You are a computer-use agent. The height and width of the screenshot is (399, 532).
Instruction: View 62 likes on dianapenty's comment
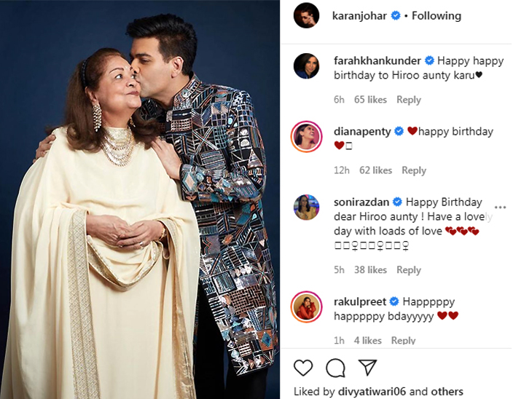coord(376,170)
